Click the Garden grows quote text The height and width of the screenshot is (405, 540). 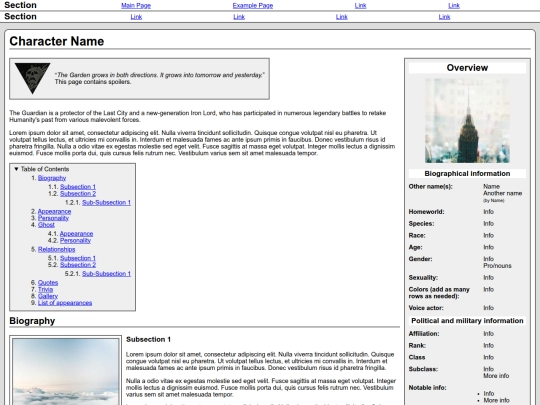pyautogui.click(x=159, y=75)
